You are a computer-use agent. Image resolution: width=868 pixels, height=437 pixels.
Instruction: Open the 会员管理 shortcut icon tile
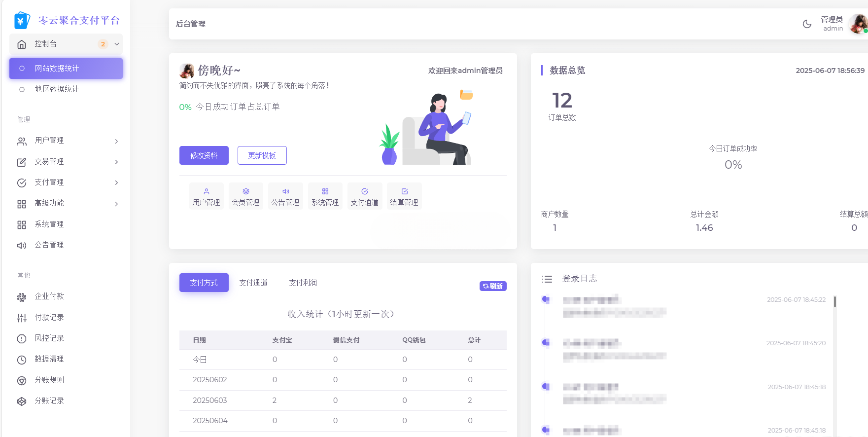pyautogui.click(x=245, y=196)
